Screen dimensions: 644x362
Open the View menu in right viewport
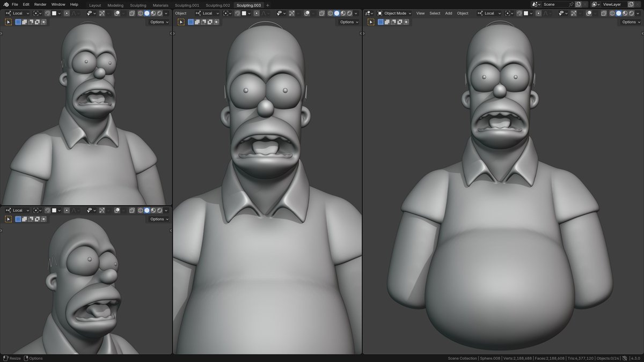[x=420, y=13]
